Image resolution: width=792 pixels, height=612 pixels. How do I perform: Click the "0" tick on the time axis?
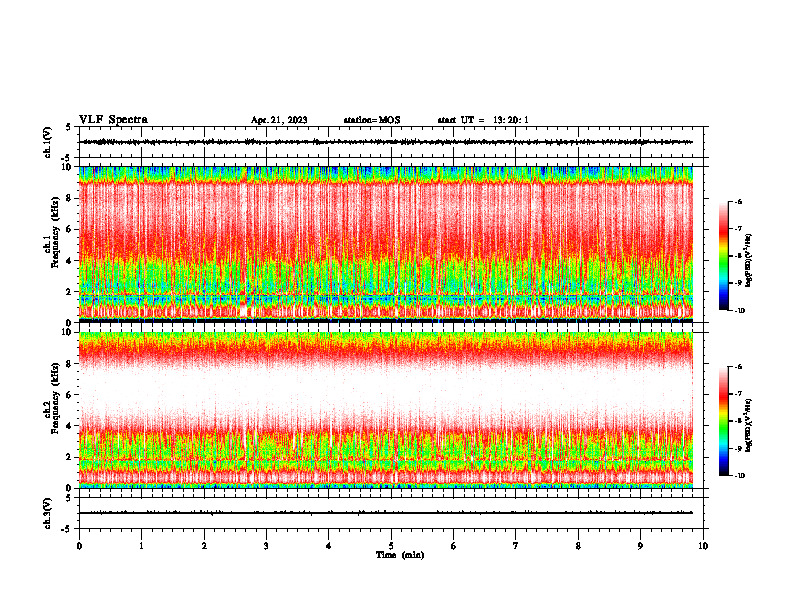(79, 546)
